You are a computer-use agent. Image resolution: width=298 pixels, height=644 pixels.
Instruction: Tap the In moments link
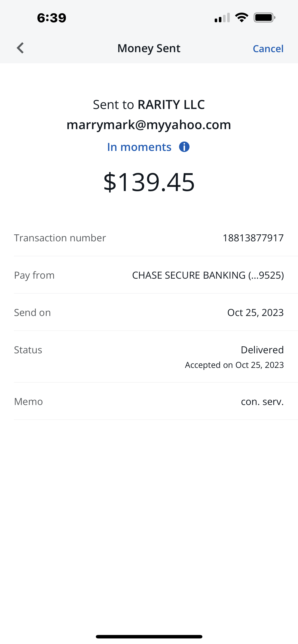(x=139, y=147)
